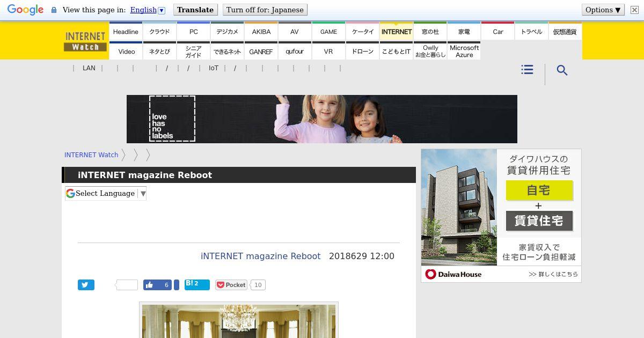Click the Daiwa House building image
The width and height of the screenshot is (644, 338).
[459, 207]
